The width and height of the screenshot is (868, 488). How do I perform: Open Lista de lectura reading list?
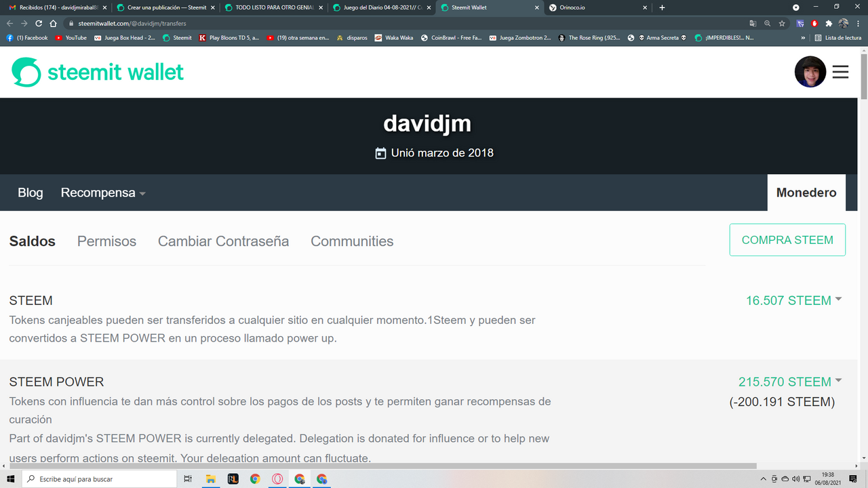(x=838, y=38)
